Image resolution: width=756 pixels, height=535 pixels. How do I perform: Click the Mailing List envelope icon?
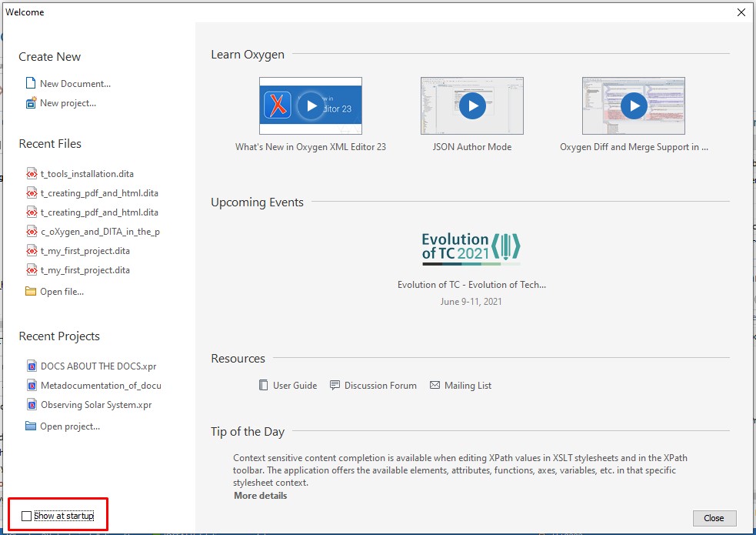coord(435,385)
